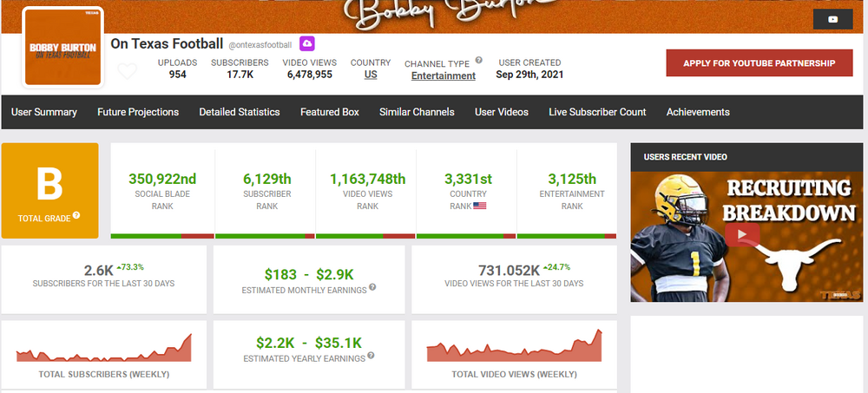Open the Achievements tab

coord(698,112)
